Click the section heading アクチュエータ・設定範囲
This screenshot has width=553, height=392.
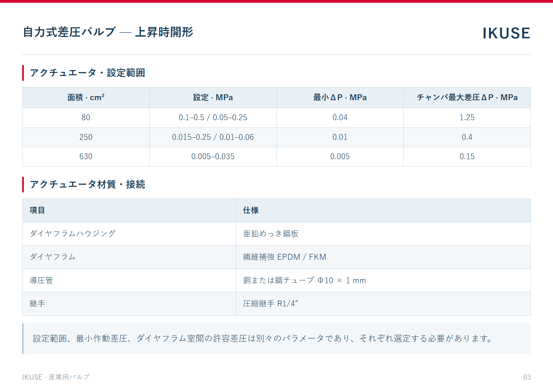click(x=87, y=73)
